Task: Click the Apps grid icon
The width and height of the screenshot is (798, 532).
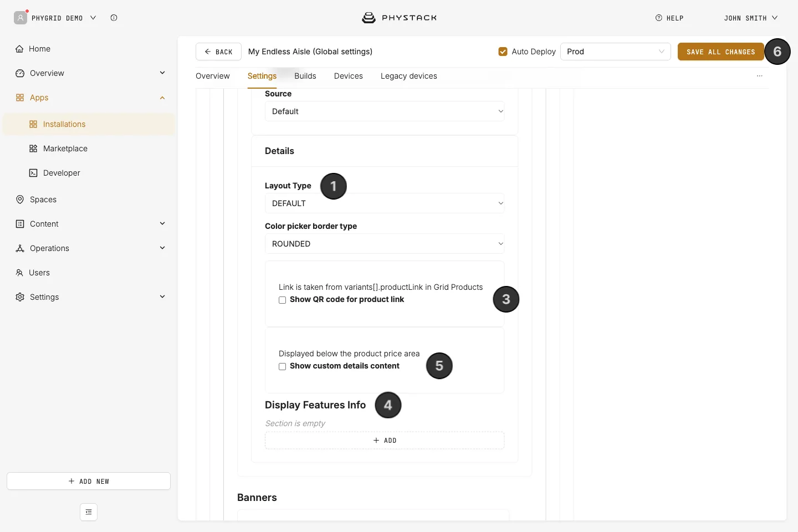Action: 20,98
